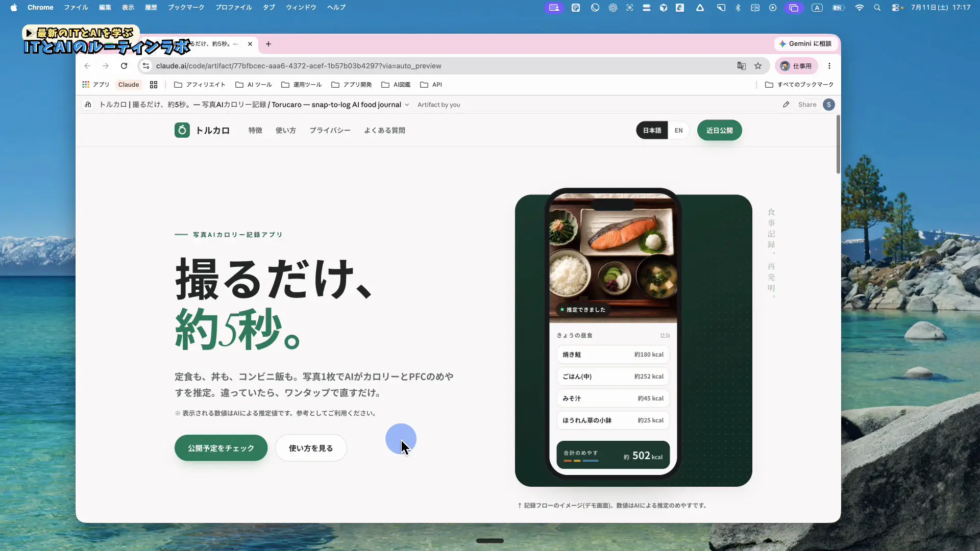Click the Google Drive menu bar icon

[700, 8]
